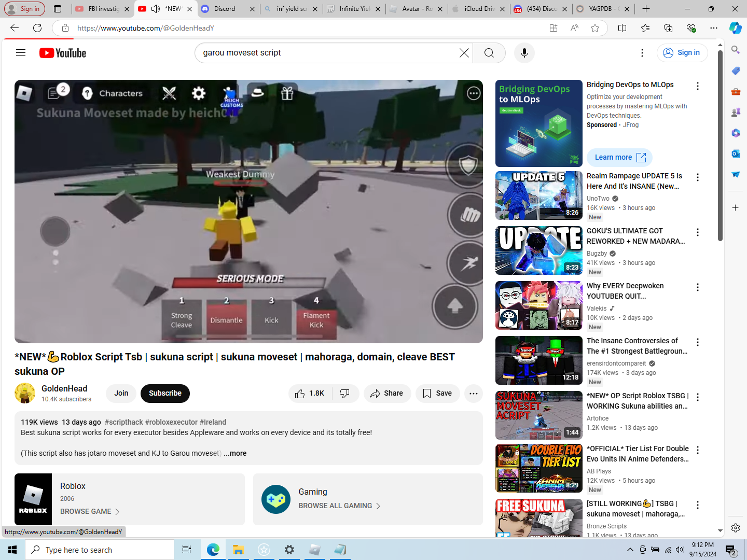Open Copilot in Edge sidebar
Viewport: 747px width, 560px height.
[736, 28]
